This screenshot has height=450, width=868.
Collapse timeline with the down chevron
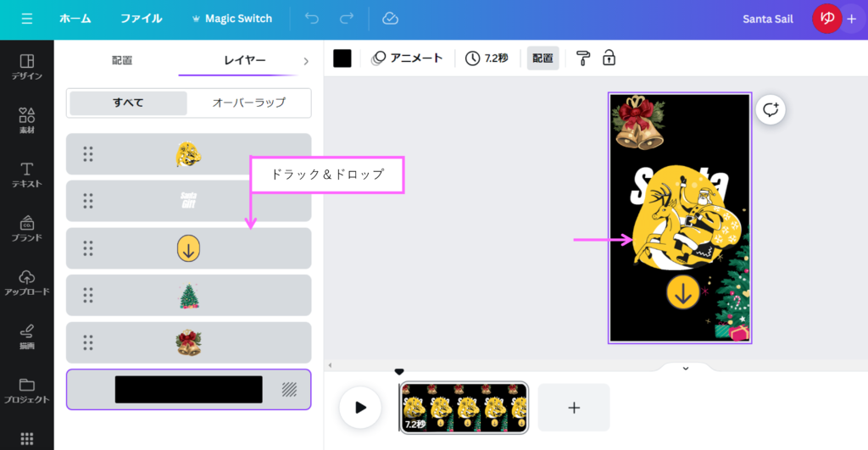click(686, 368)
